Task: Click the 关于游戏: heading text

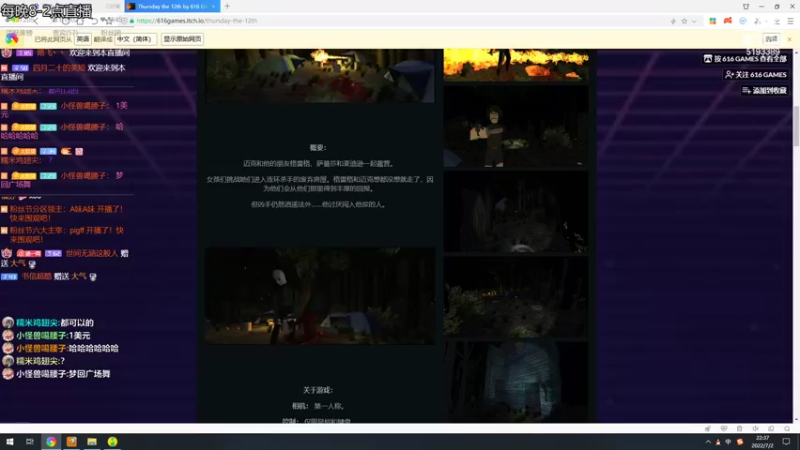Action: click(x=317, y=390)
